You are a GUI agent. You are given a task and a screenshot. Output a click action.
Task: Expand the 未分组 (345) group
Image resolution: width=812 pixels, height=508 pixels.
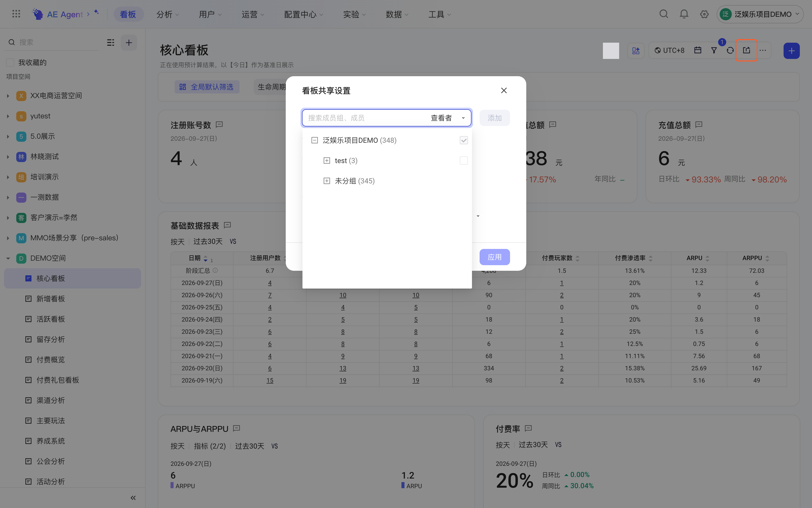click(327, 181)
